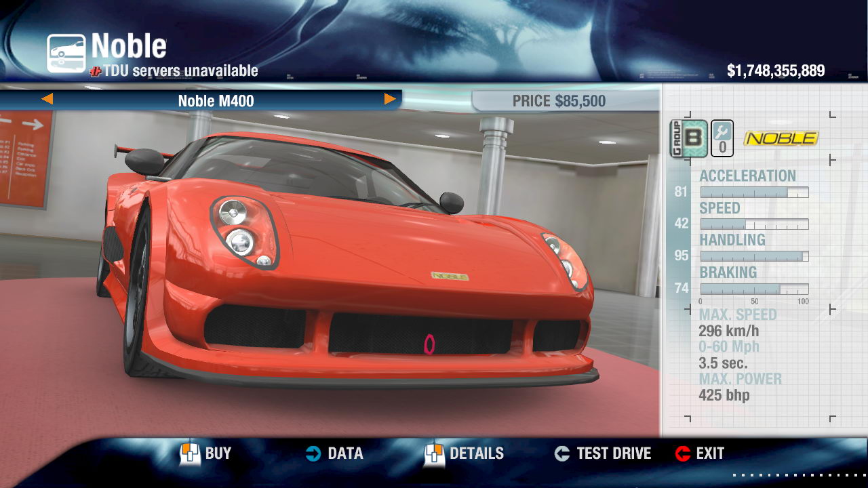This screenshot has width=868, height=488.
Task: Click the Handling stat bar
Action: 754,256
